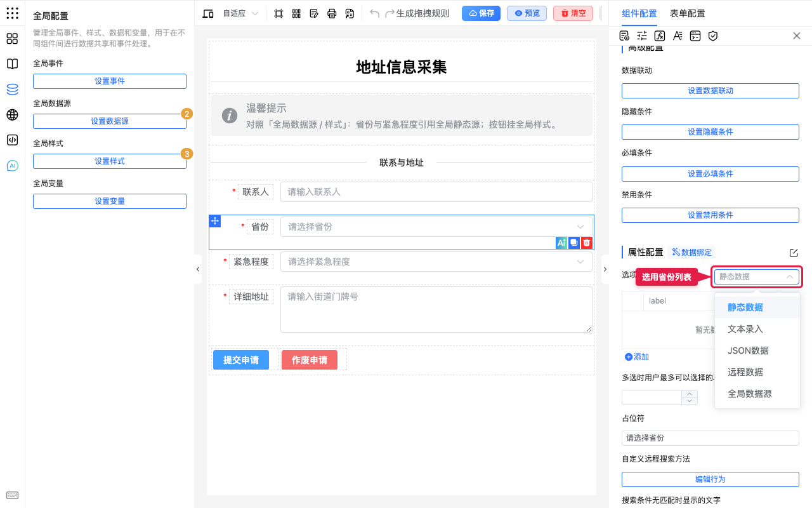This screenshot has height=508, width=812.
Task: Open the fx formula icon in config panel
Action: [660, 36]
